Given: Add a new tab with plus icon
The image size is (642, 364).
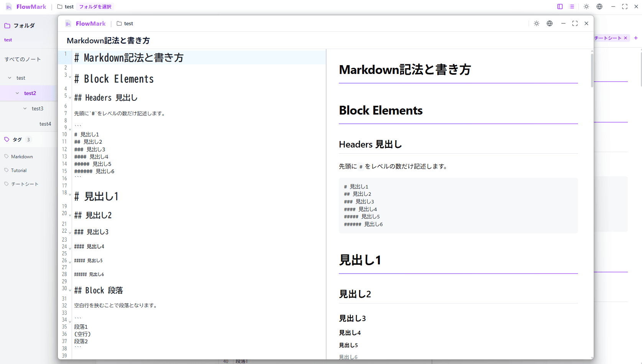Looking at the screenshot, I should (636, 38).
